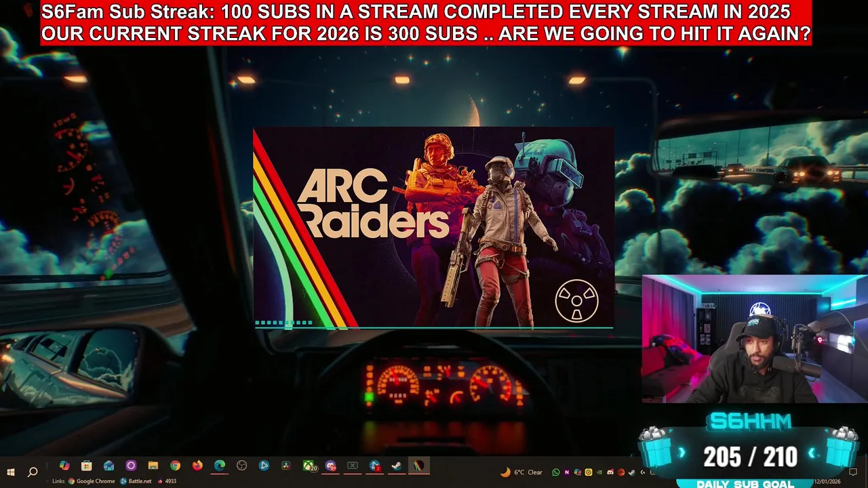The width and height of the screenshot is (868, 488).
Task: Open Google Chrome link in Links toolbar
Action: [92, 481]
